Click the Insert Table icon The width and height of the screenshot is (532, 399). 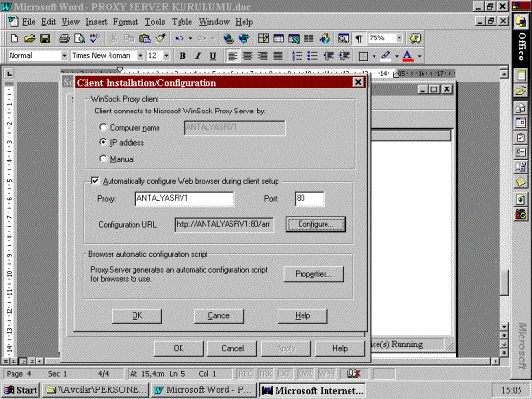click(278, 38)
